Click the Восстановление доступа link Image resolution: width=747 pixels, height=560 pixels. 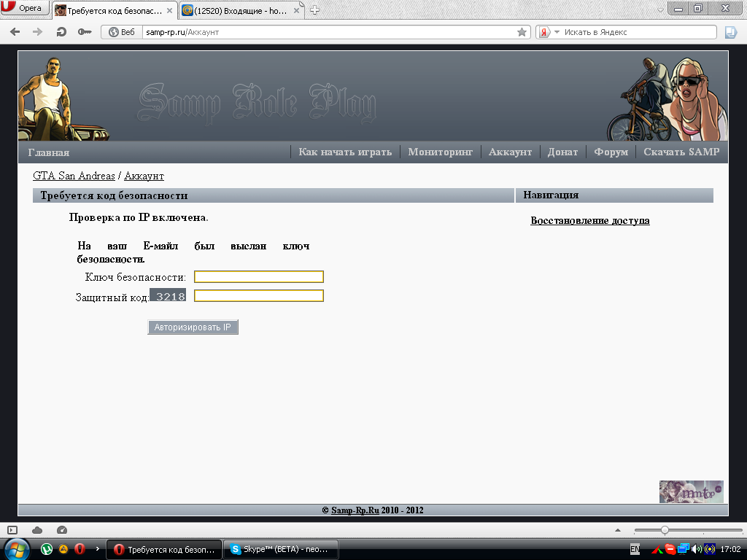[x=589, y=220]
